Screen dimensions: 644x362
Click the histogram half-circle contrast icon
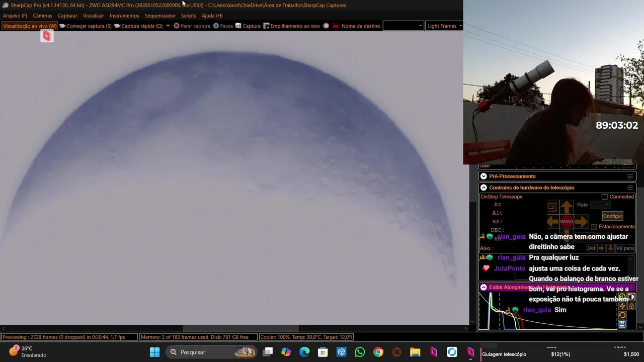(631, 297)
